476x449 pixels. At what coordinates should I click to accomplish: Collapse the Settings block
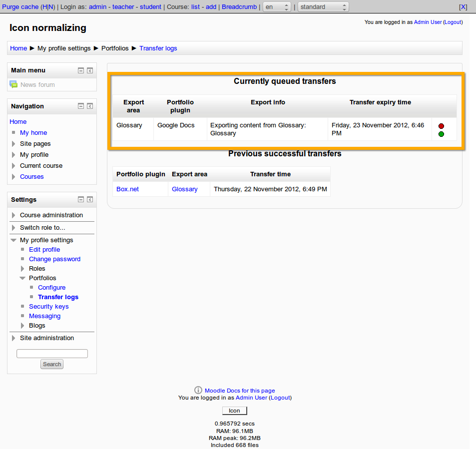(81, 199)
